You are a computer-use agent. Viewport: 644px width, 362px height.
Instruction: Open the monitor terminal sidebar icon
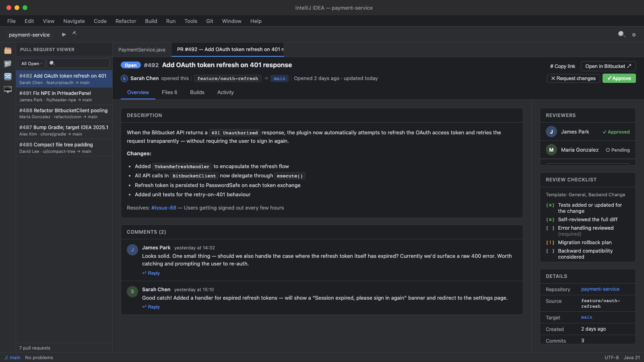[8, 89]
